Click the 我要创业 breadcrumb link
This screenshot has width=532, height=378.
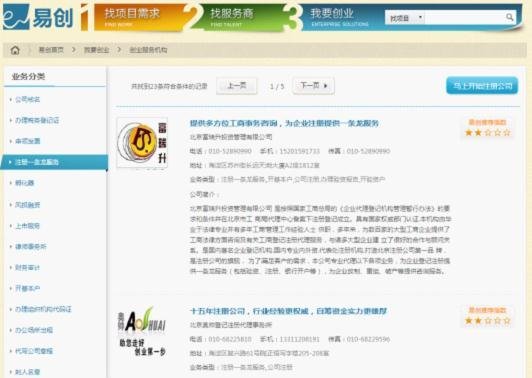[96, 50]
